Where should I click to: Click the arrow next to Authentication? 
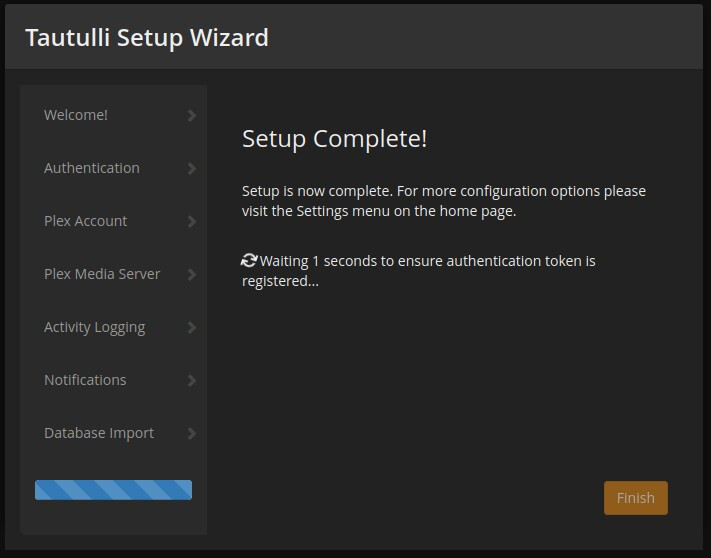[192, 169]
